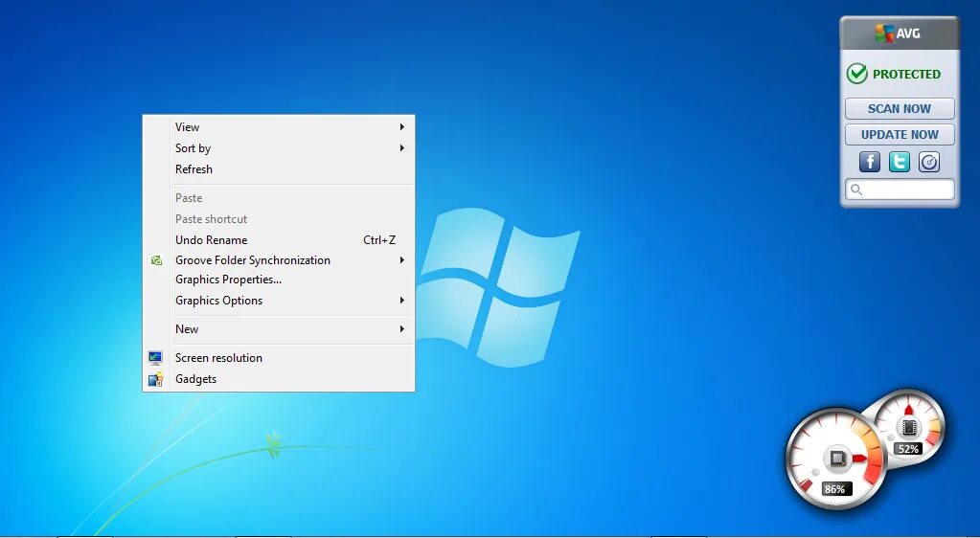The height and width of the screenshot is (538, 980).
Task: Click the PROTECTED status text
Action: click(x=906, y=75)
